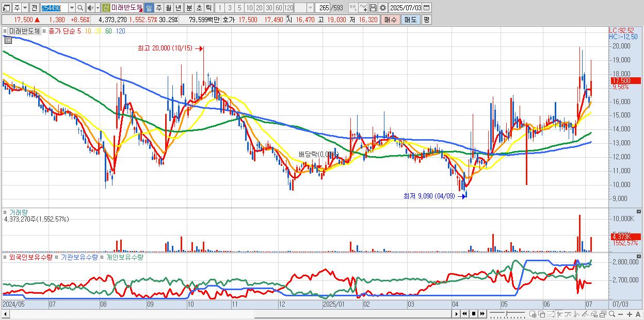This screenshot has width=644, height=320.
Task: Click the indicator link icon beside bar count
Action: click(353, 8)
